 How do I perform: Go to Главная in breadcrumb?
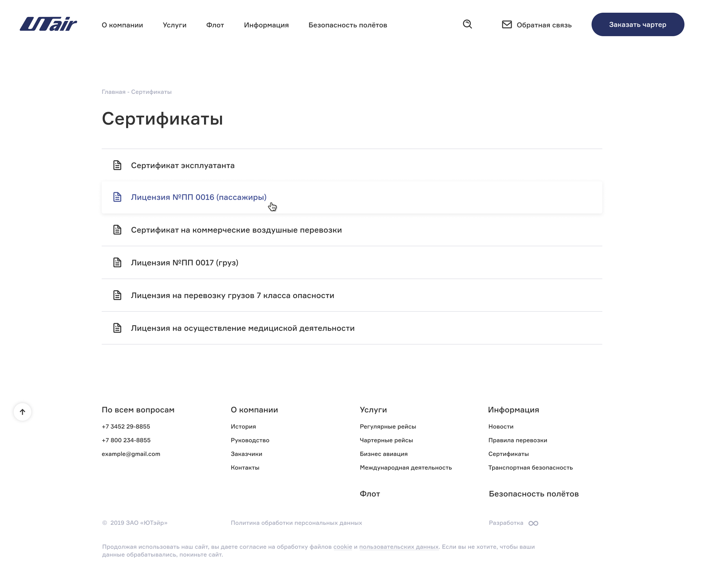(x=113, y=92)
